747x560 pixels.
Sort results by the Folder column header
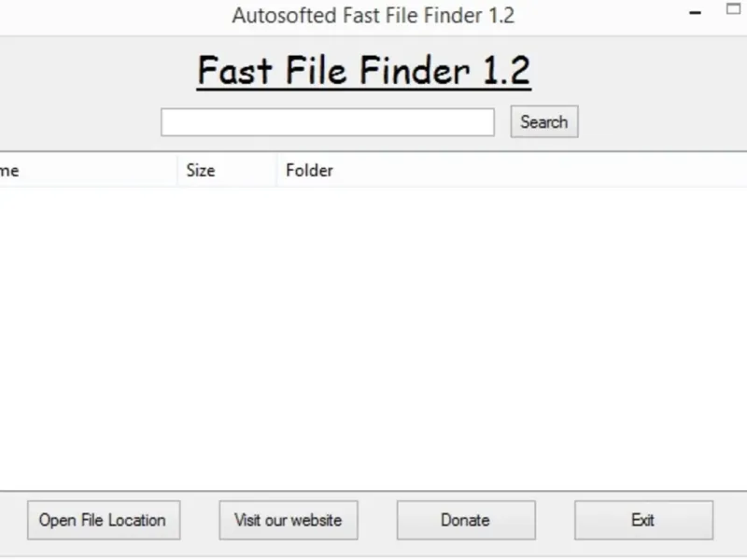coord(310,171)
